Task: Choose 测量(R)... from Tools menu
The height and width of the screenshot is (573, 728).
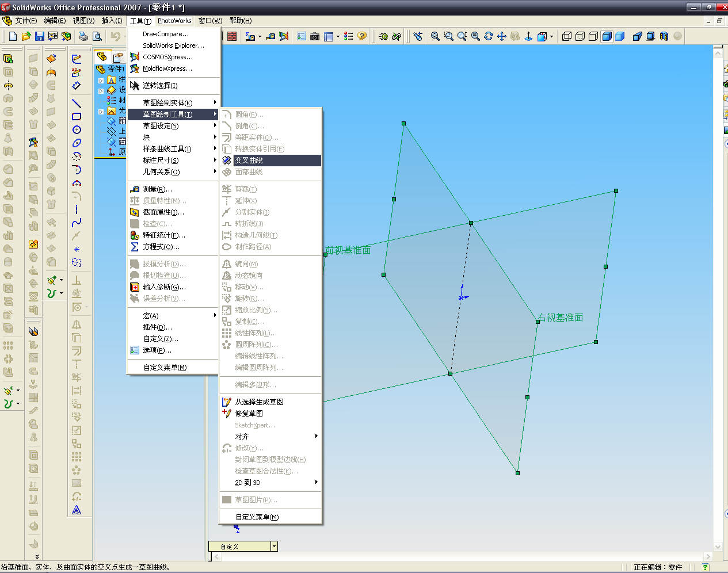Action: tap(173, 189)
